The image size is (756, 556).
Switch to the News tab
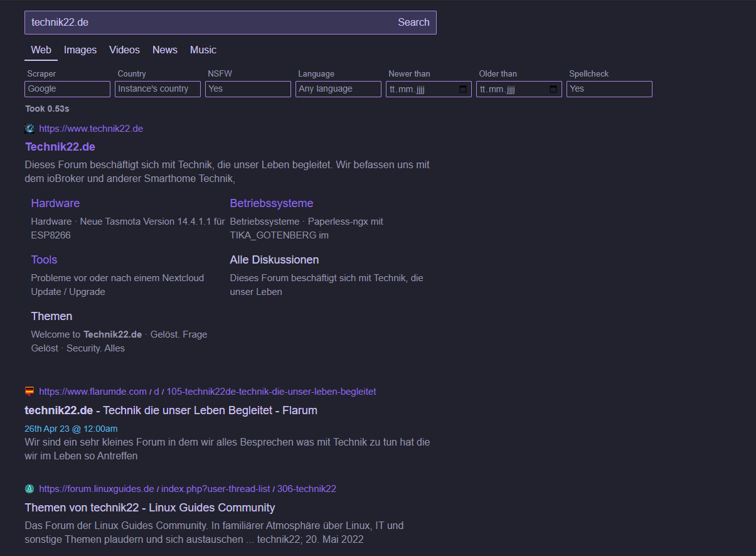click(x=165, y=50)
